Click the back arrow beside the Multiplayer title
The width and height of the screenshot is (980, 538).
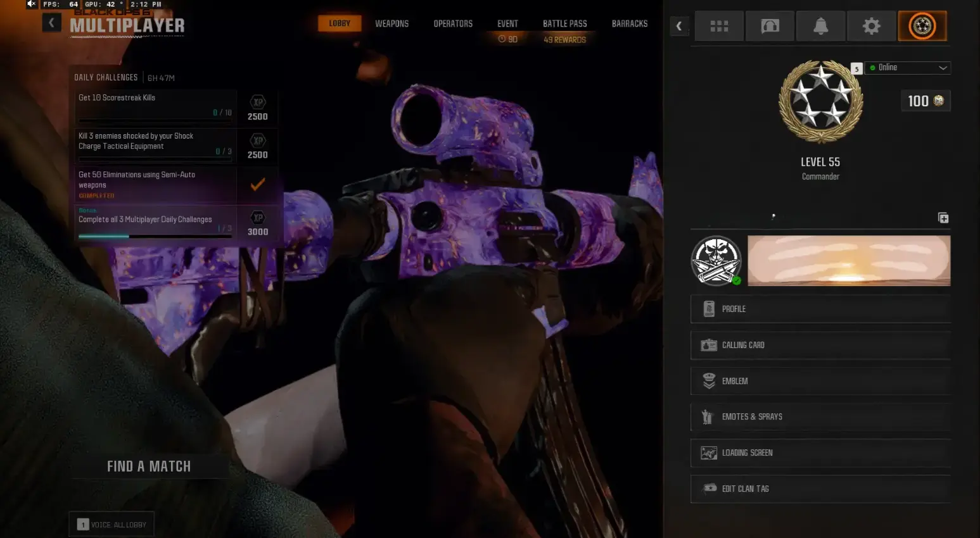click(x=51, y=23)
